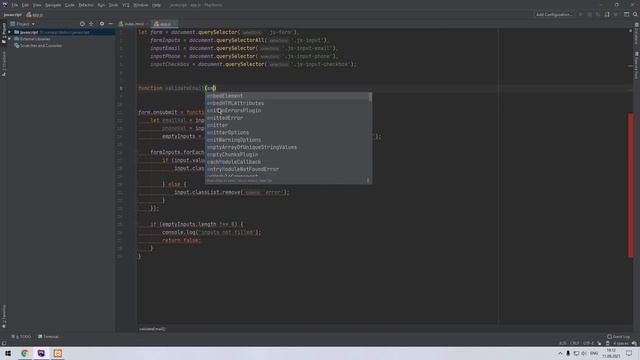Switch to the app.js editor tab

[x=164, y=24]
